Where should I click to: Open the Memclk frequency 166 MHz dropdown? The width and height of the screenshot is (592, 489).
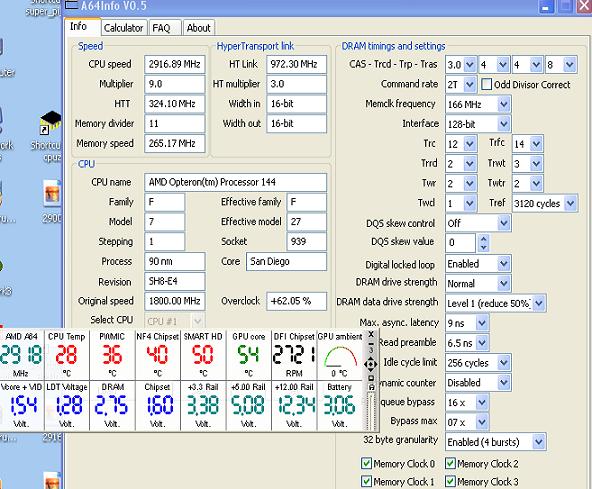point(504,104)
